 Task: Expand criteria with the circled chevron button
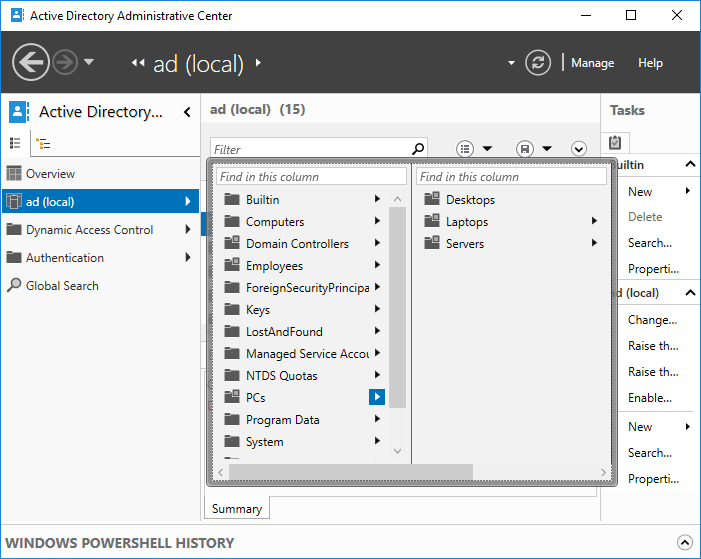pos(579,148)
